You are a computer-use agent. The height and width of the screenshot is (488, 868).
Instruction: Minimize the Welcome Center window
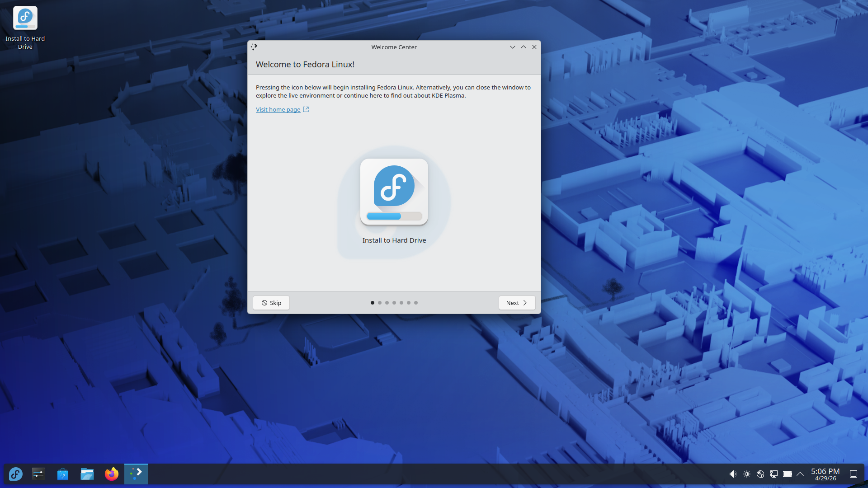[513, 47]
